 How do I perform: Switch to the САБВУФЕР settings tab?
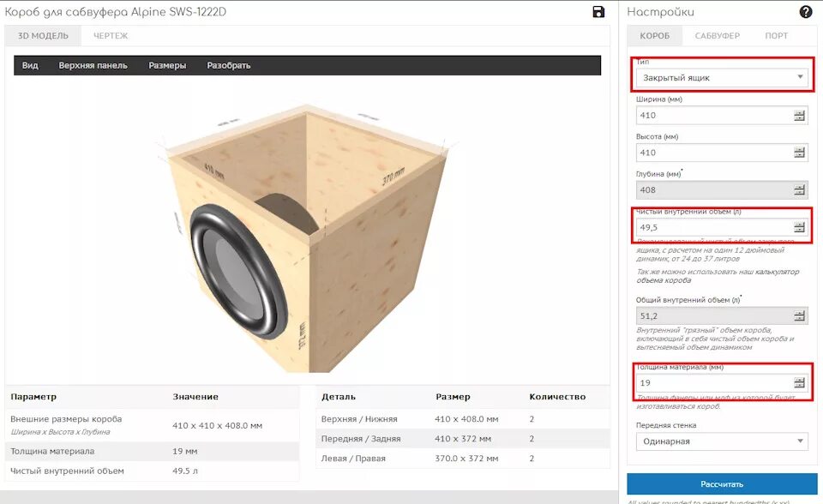[x=717, y=36]
